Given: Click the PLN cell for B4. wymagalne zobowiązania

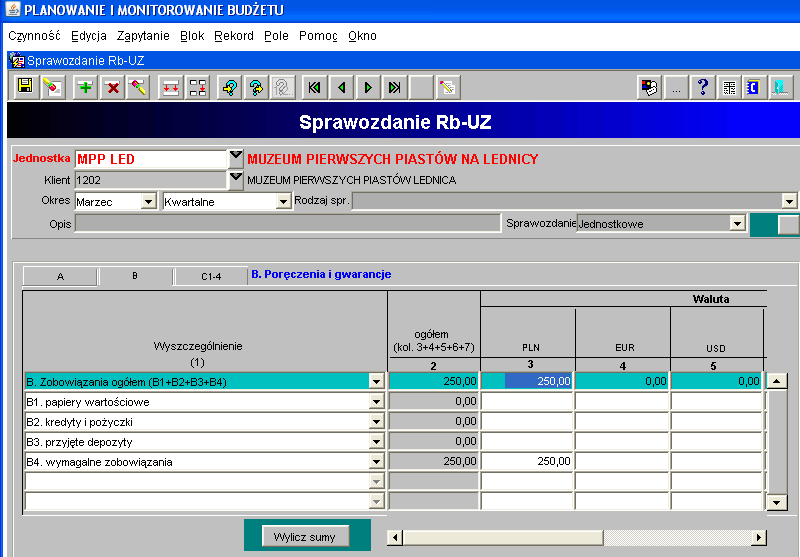Looking at the screenshot, I should coord(527,461).
